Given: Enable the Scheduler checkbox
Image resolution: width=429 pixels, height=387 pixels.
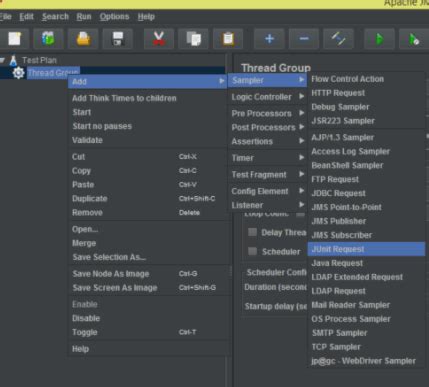Looking at the screenshot, I should 252,251.
